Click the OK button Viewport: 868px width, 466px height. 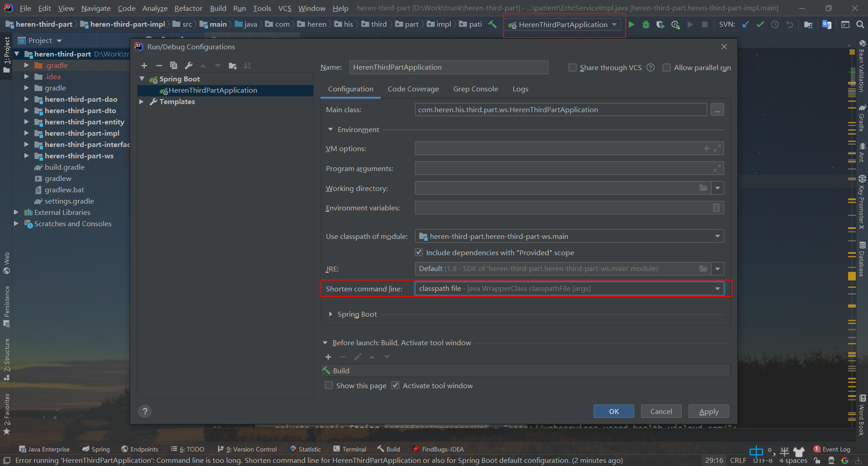pyautogui.click(x=613, y=411)
